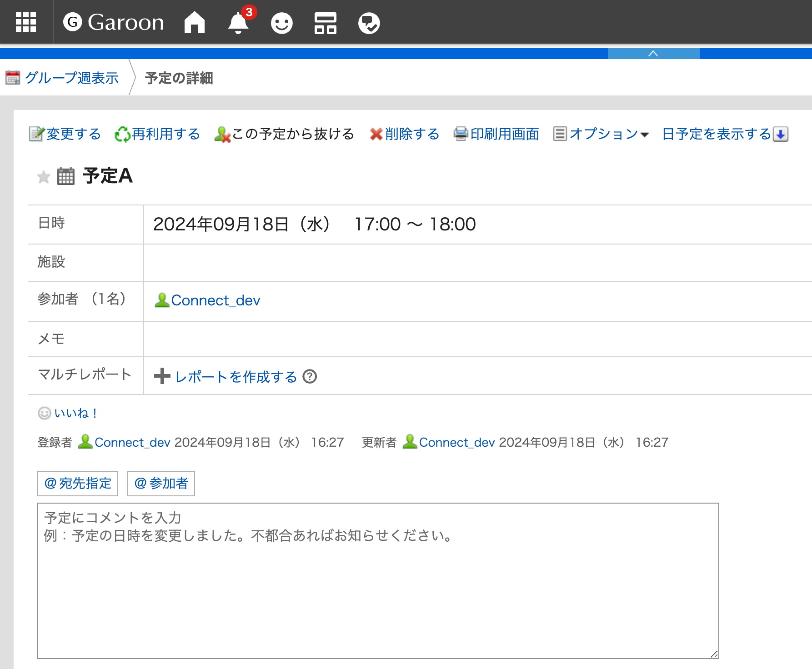Image resolution: width=812 pixels, height=669 pixels.
Task: Click the ＠参加者 button
Action: pyautogui.click(x=161, y=484)
